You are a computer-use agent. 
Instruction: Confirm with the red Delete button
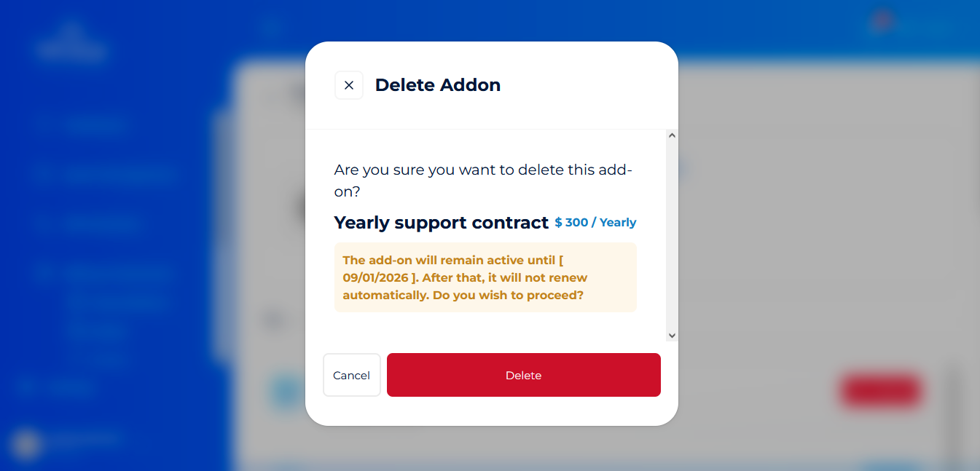(x=523, y=375)
